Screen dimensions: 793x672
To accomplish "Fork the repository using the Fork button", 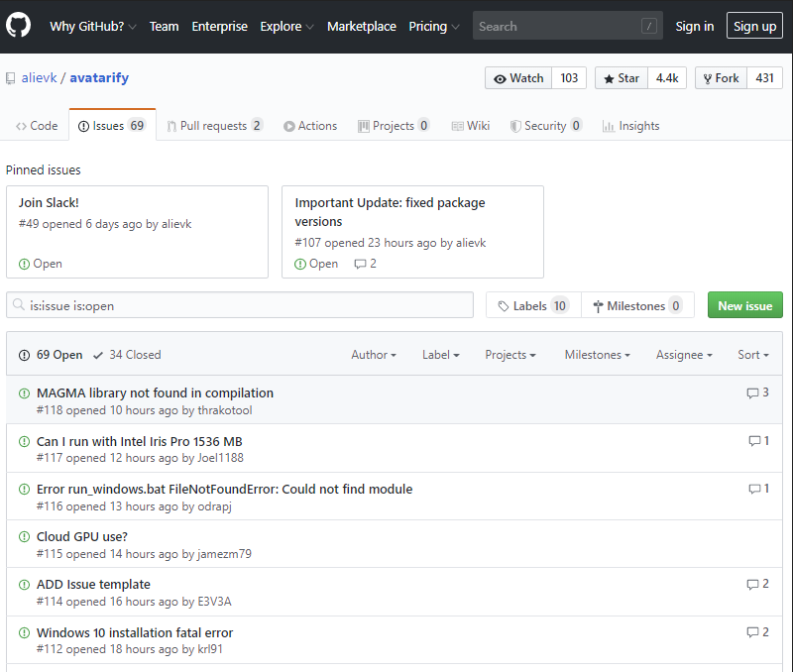I will coord(720,78).
